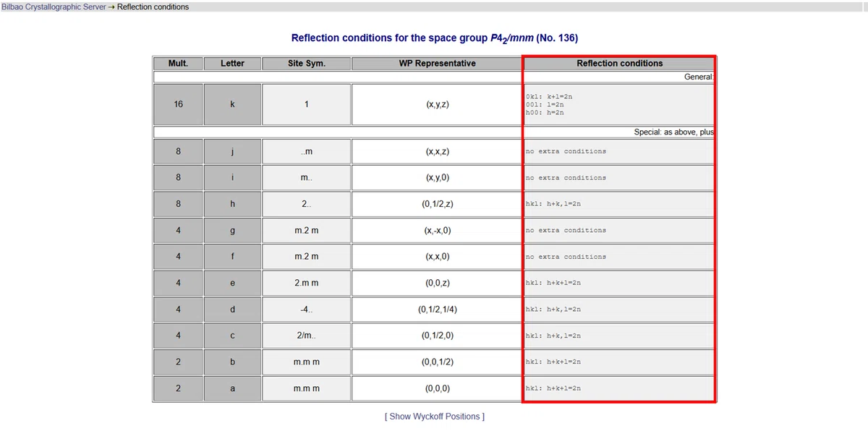
Task: Click Wyckoff letter a
Action: point(232,388)
